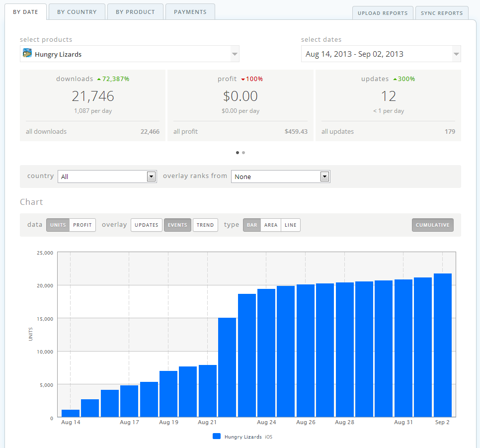480x448 pixels.
Task: Click the Hungry Lizards legend label
Action: 243,437
